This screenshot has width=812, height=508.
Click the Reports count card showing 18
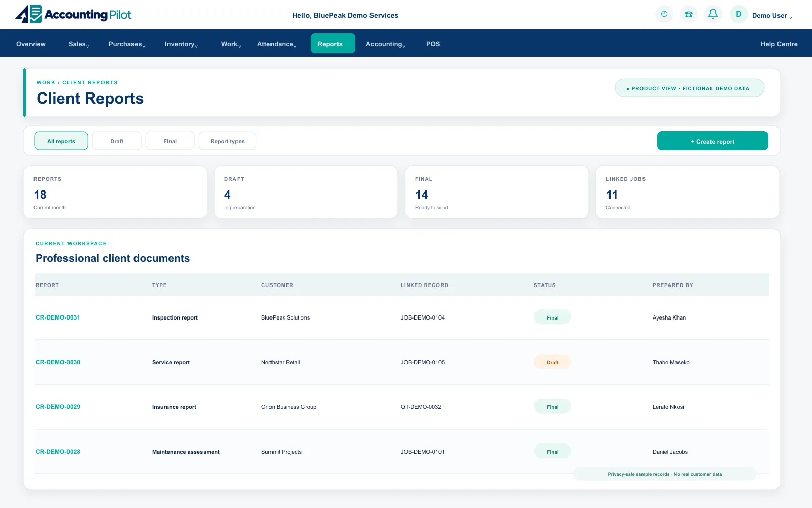115,192
